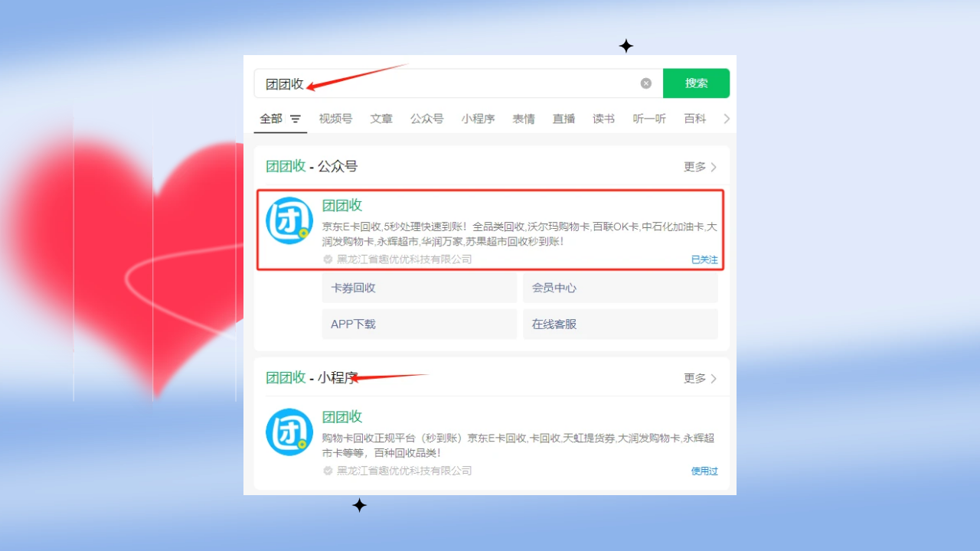The height and width of the screenshot is (551, 980).
Task: Select the 小程序 tab
Action: (478, 119)
